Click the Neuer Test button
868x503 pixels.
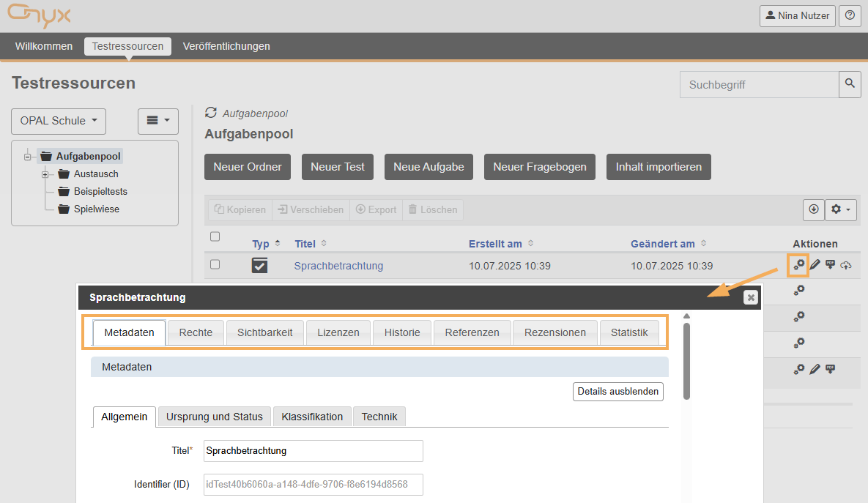pyautogui.click(x=337, y=167)
